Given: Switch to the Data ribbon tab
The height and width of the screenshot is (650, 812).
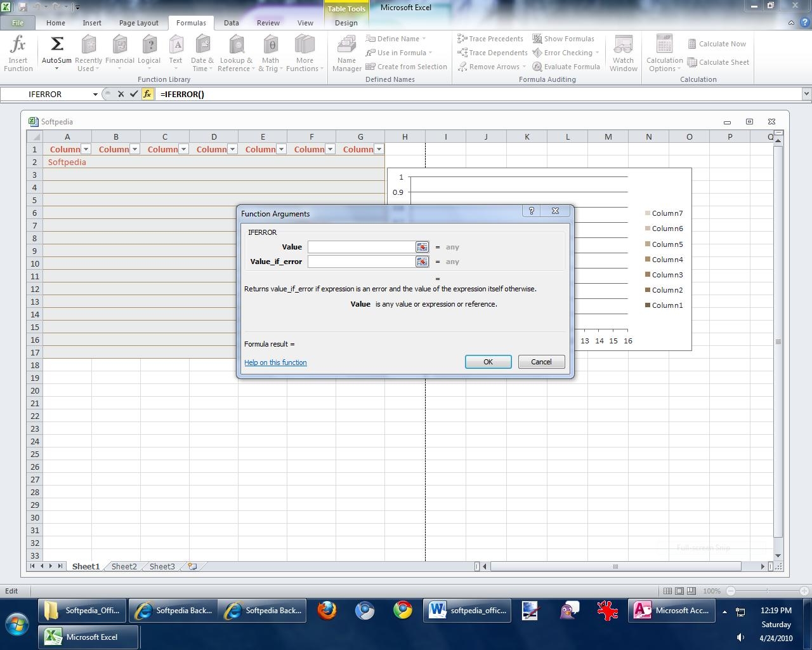Looking at the screenshot, I should (231, 23).
